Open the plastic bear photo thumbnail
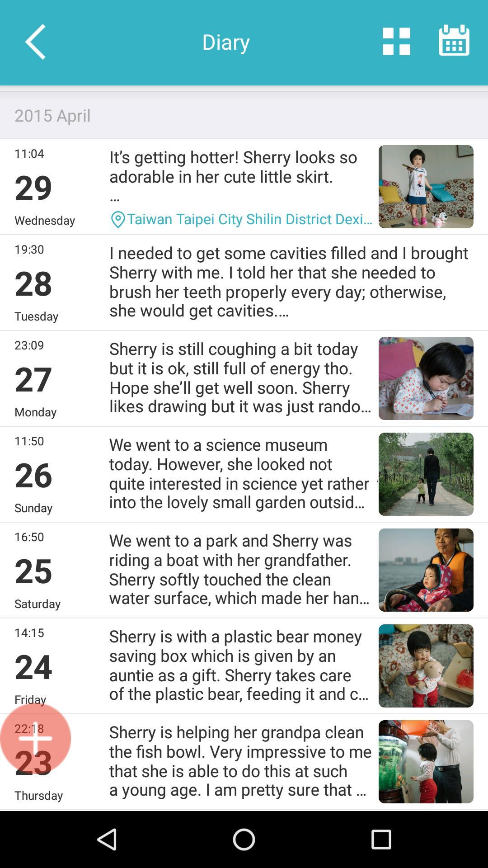 pos(426,666)
